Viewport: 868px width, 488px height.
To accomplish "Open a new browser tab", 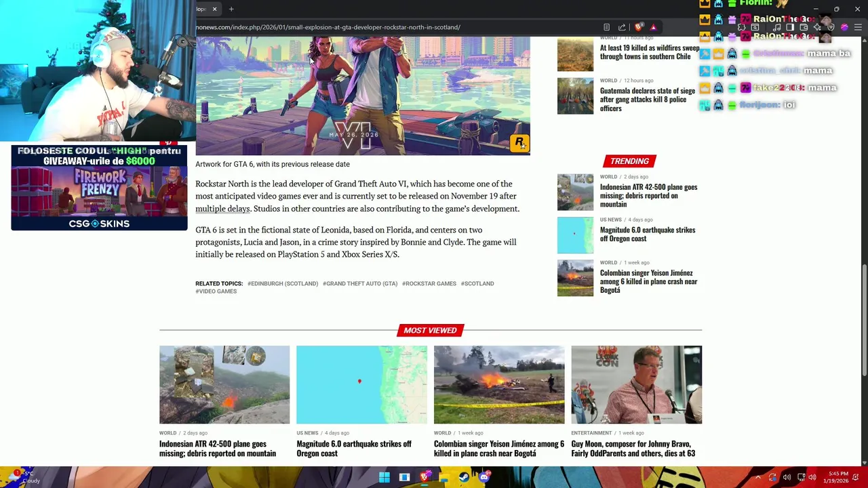I will [x=231, y=9].
